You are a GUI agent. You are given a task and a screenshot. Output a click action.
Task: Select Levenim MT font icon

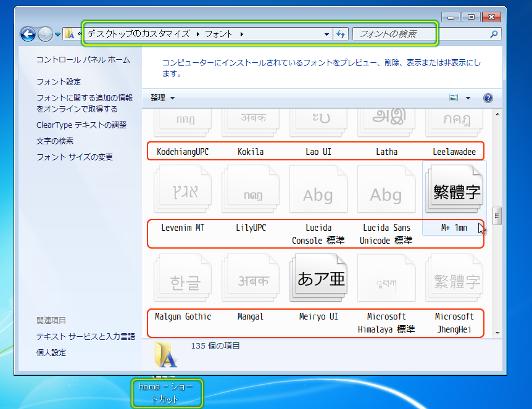click(x=183, y=189)
